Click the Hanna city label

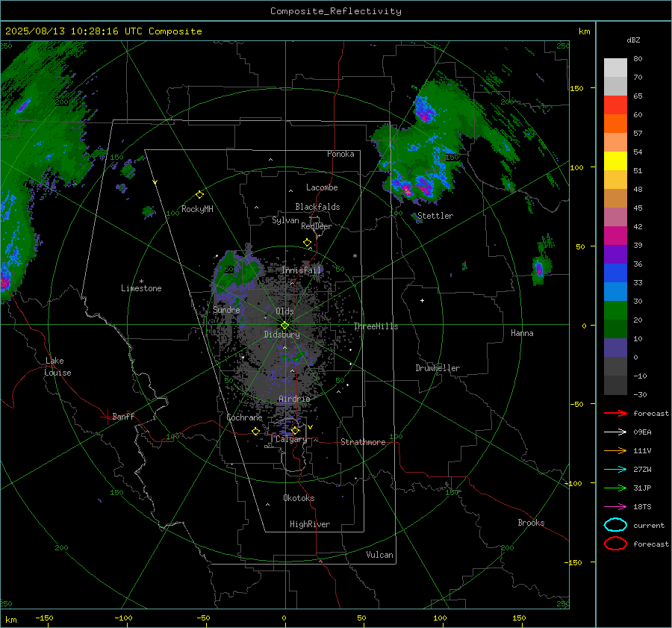click(522, 333)
